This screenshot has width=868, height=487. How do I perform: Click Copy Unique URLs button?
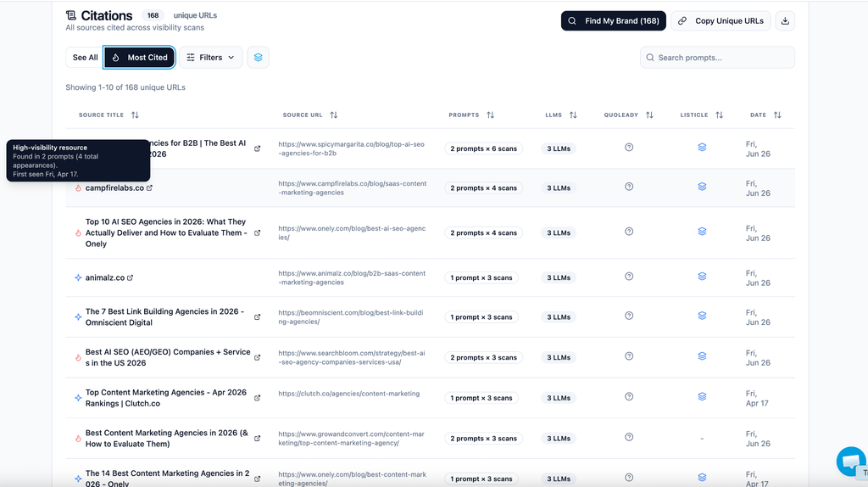pos(721,21)
